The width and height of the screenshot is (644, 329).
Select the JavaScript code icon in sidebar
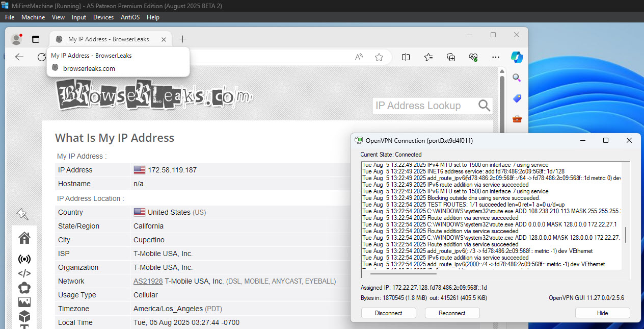tap(24, 273)
